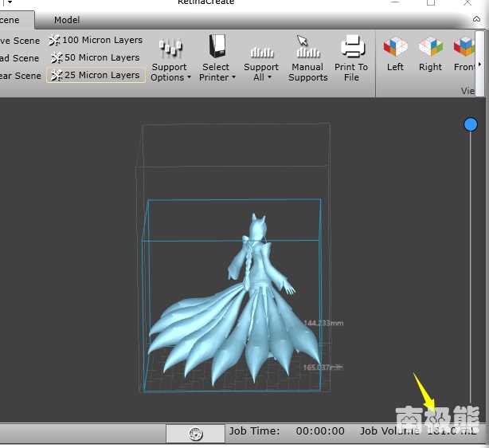Image resolution: width=489 pixels, height=448 pixels.
Task: Open the Model ribbon tab
Action: click(x=67, y=20)
